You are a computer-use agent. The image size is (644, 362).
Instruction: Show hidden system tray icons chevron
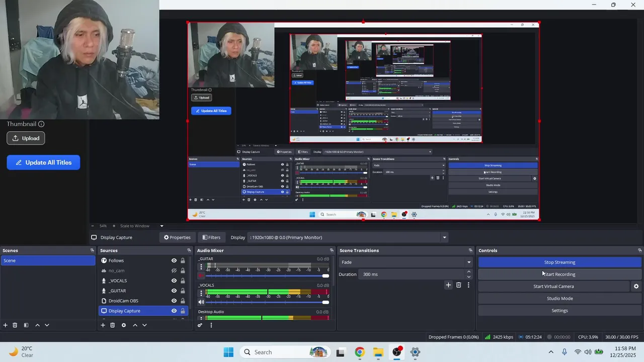tap(551, 352)
